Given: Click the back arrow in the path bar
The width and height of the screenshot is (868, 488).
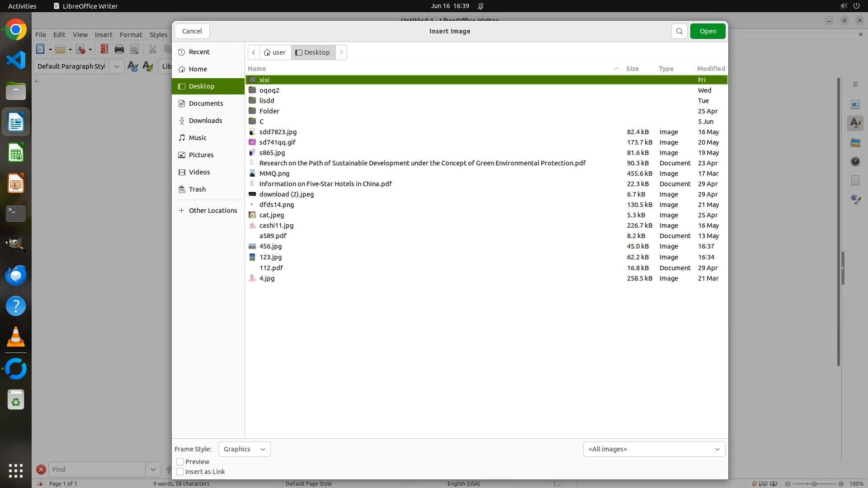Looking at the screenshot, I should (x=254, y=52).
